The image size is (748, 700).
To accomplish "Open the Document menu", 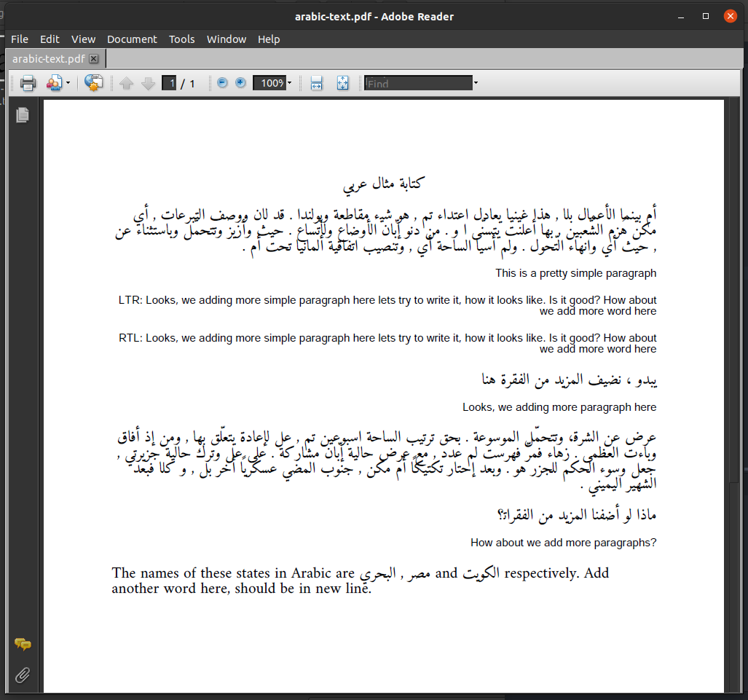I will click(132, 39).
